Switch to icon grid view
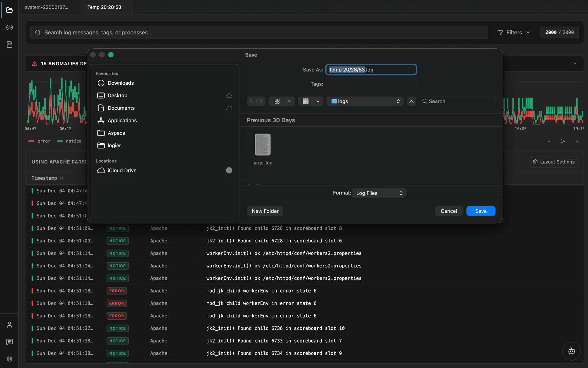 (277, 101)
